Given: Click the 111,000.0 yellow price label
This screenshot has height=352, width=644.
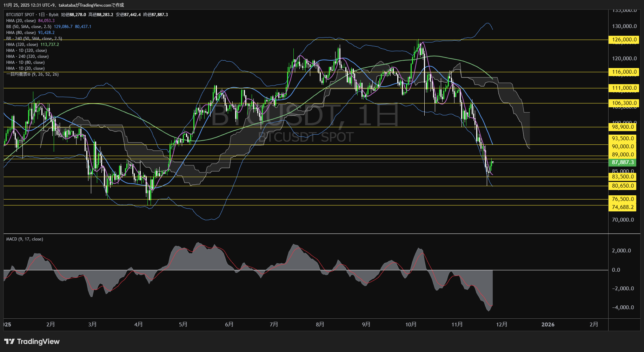Looking at the screenshot, I should [624, 88].
